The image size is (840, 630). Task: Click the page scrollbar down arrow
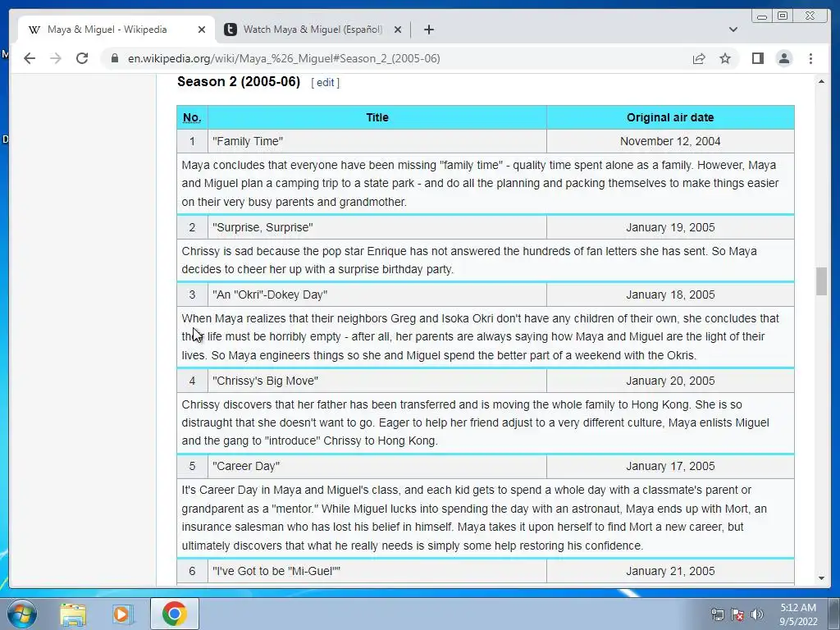click(821, 578)
